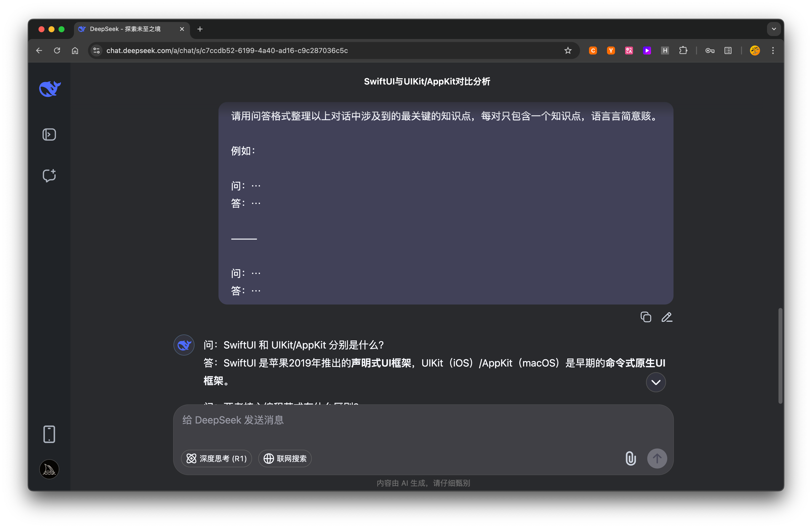Toggle 深度思考 (R1) mode

click(216, 458)
